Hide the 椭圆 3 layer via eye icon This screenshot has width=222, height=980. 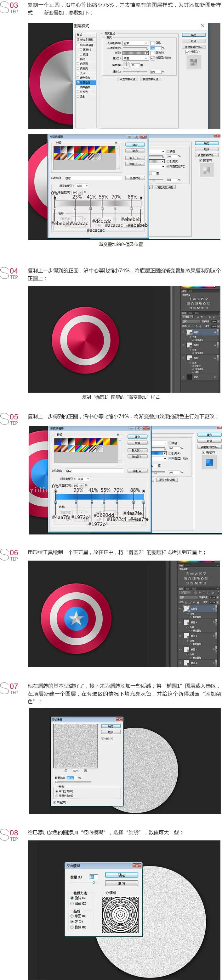tap(183, 332)
